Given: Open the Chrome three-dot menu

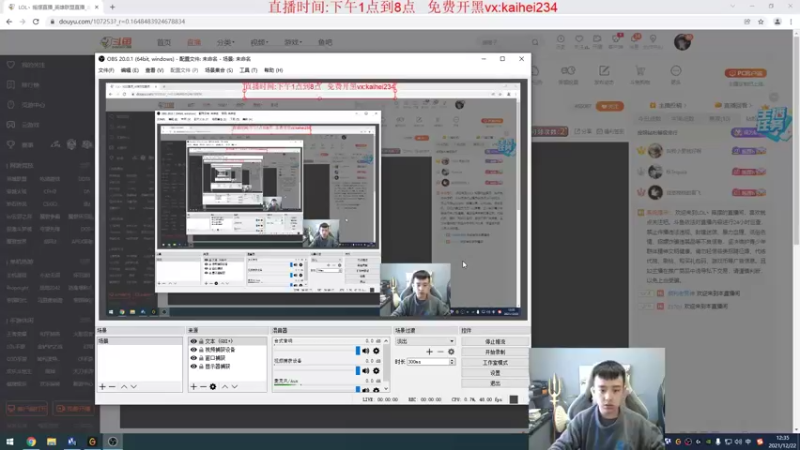Looking at the screenshot, I should click(791, 21).
